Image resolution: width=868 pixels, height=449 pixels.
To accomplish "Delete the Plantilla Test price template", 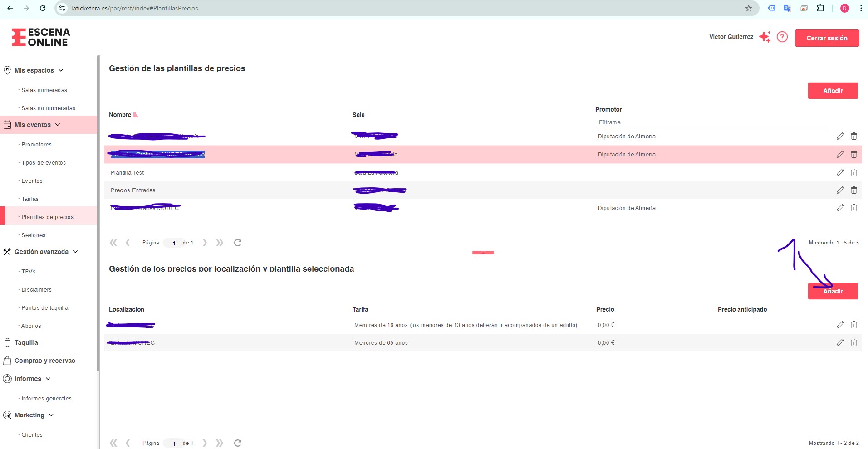I will coord(853,172).
